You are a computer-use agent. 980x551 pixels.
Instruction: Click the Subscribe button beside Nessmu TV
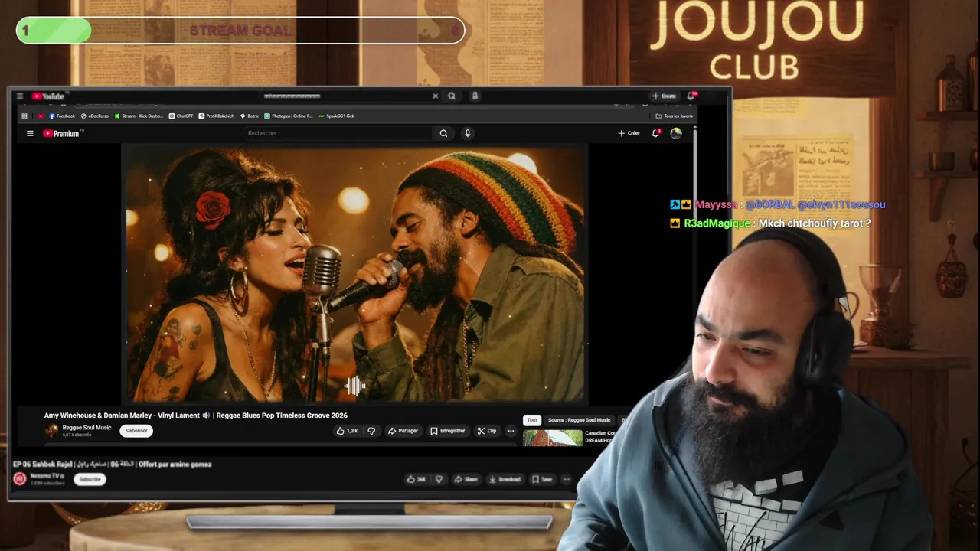click(x=90, y=479)
